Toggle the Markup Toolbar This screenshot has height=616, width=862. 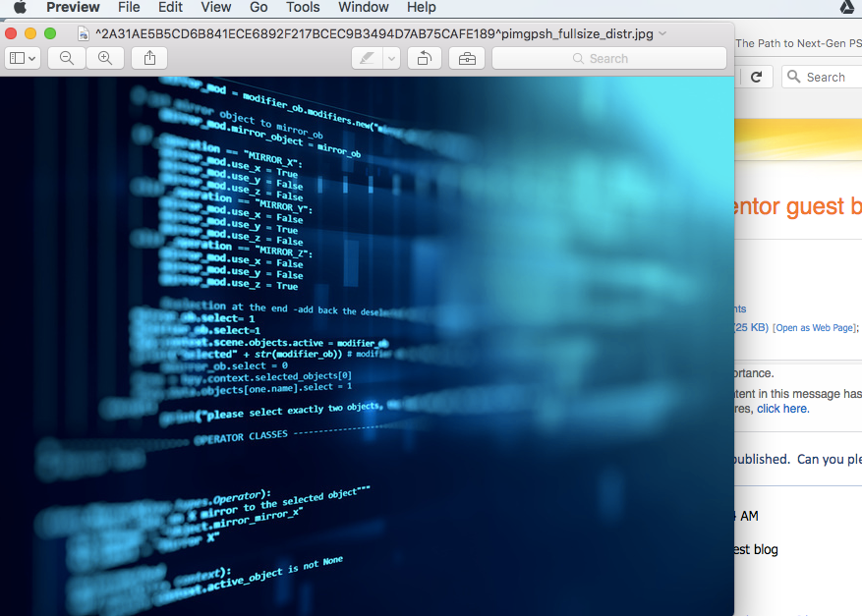coord(467,58)
